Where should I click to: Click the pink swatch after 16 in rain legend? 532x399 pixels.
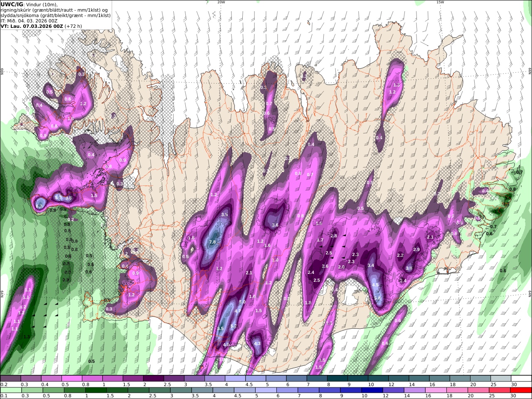click(436, 390)
